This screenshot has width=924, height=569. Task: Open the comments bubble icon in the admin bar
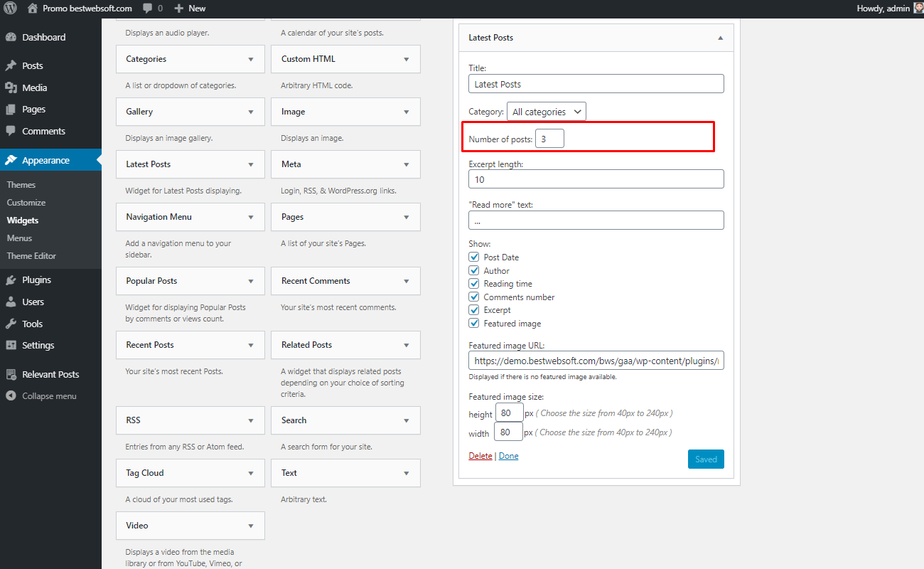(x=146, y=9)
